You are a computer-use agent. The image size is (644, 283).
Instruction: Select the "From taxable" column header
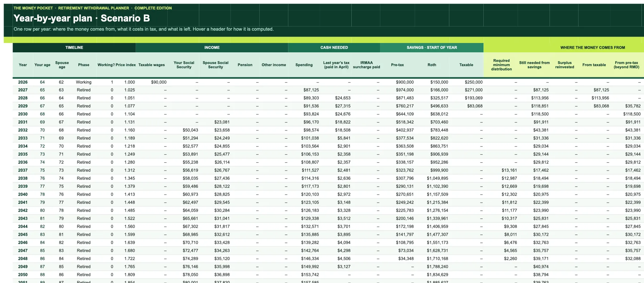click(594, 65)
